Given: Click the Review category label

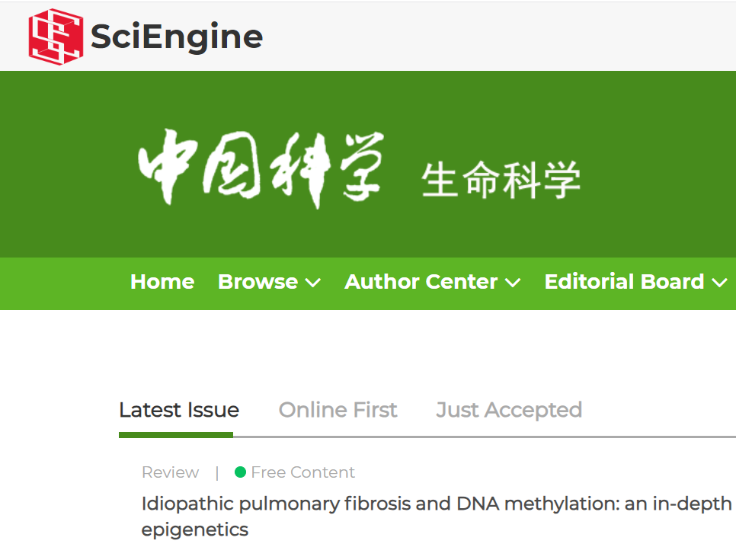Looking at the screenshot, I should [x=170, y=472].
